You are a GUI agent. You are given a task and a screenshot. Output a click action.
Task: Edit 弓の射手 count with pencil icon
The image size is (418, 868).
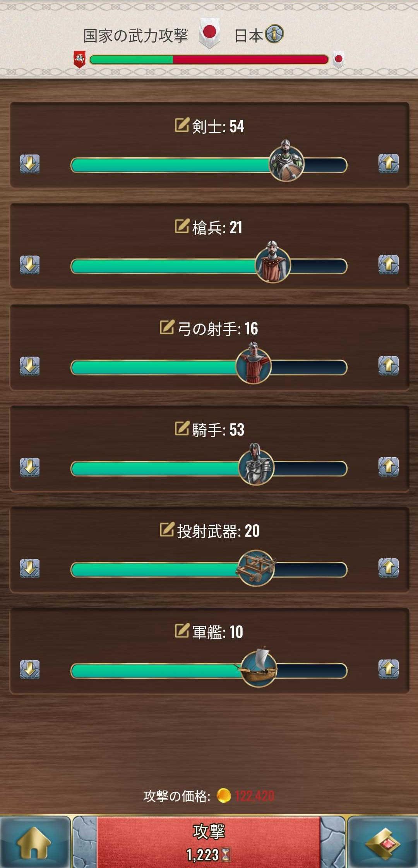click(x=167, y=327)
